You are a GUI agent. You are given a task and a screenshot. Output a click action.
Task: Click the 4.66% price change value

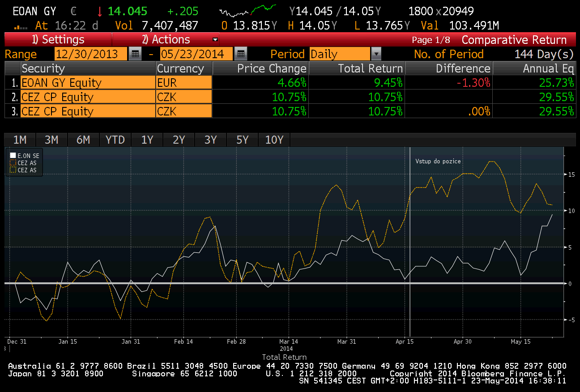291,82
